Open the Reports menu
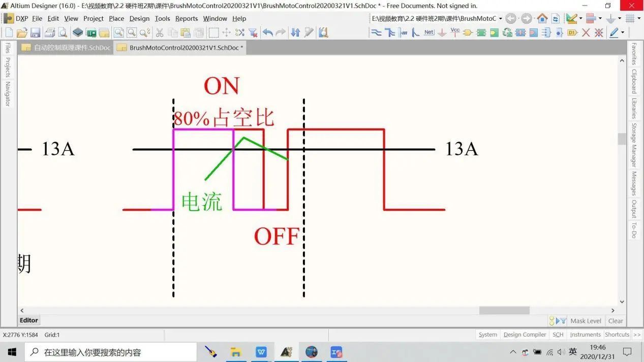This screenshot has width=644, height=362. 187,18
